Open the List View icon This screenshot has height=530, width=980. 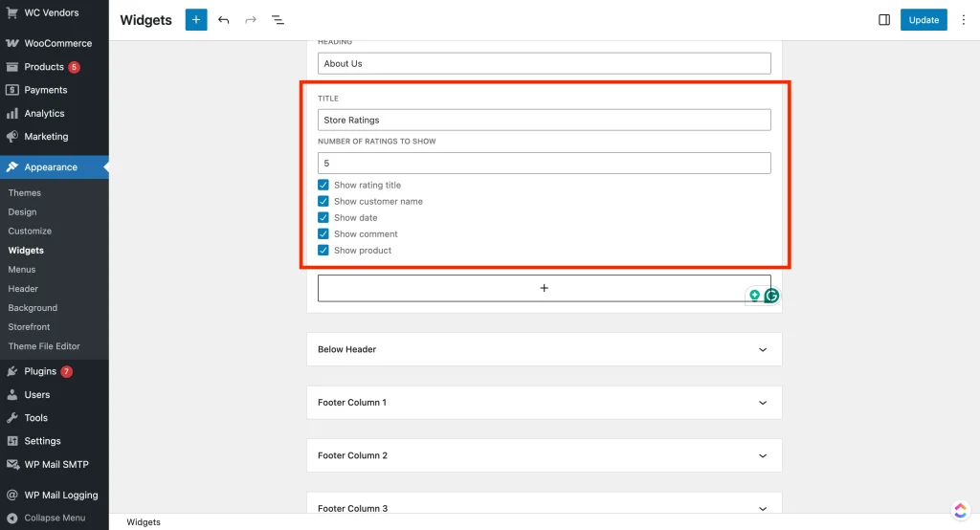tap(278, 20)
